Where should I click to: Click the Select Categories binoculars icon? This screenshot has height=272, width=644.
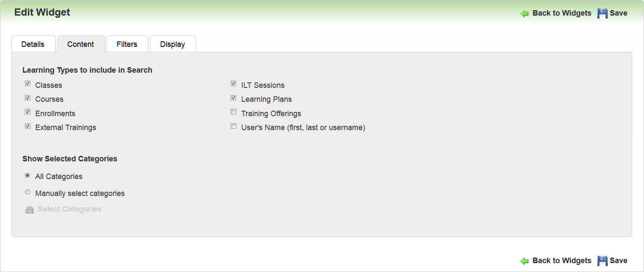[x=29, y=209]
